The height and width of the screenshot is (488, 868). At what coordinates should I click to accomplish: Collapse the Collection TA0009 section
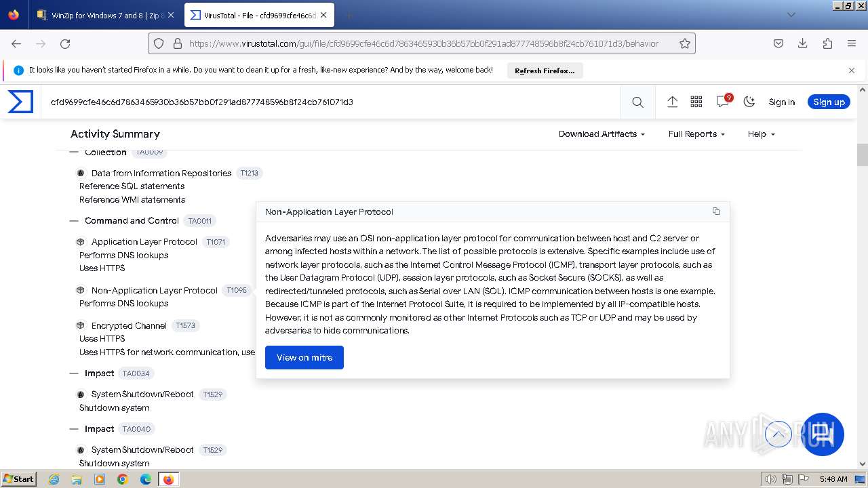click(75, 152)
